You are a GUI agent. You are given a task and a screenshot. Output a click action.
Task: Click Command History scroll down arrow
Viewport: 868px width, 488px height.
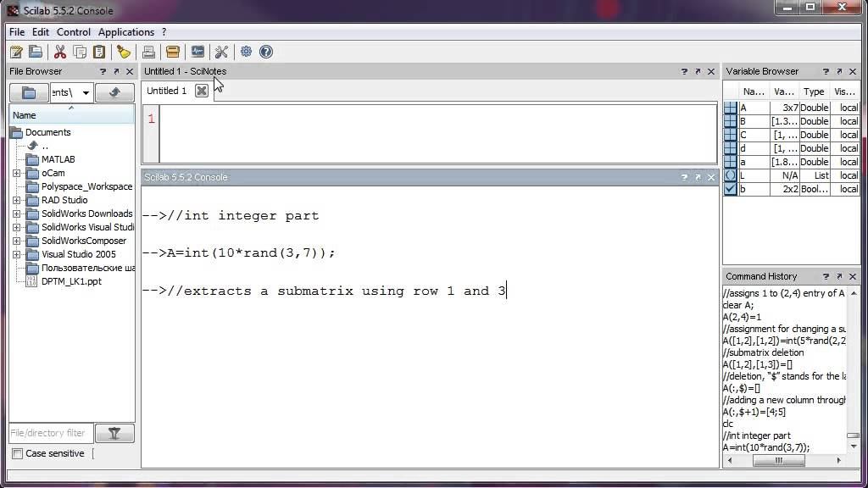(x=854, y=447)
